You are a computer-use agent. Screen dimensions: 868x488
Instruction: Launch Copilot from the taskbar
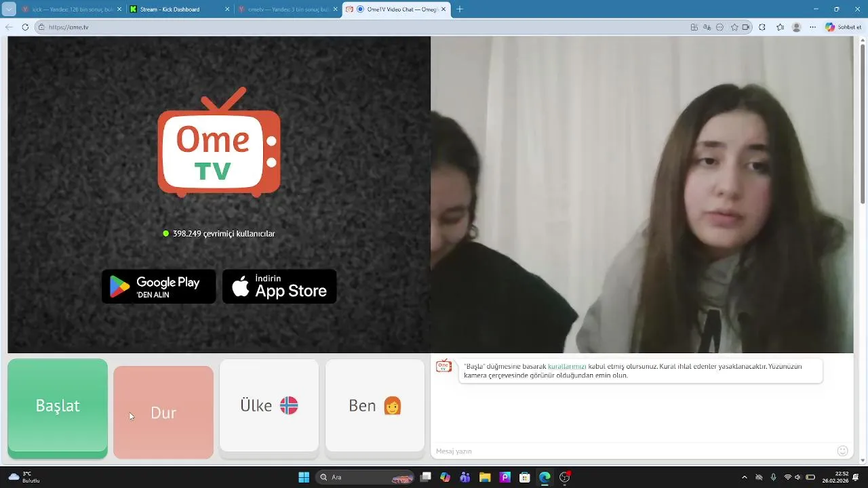tap(445, 477)
